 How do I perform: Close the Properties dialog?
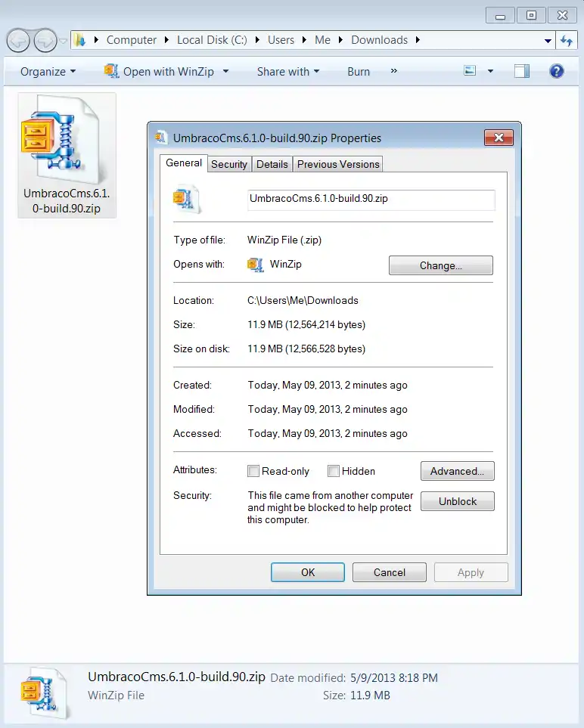click(x=499, y=138)
